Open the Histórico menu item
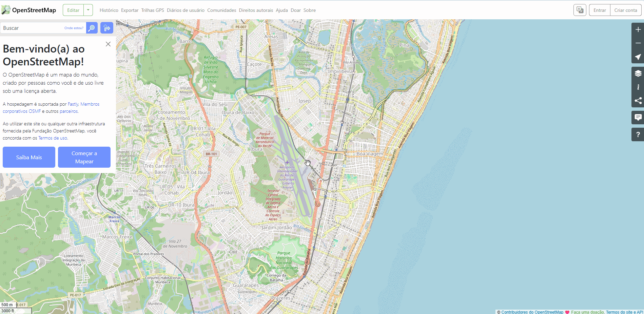Viewport: 644px width, 314px height. coord(109,10)
